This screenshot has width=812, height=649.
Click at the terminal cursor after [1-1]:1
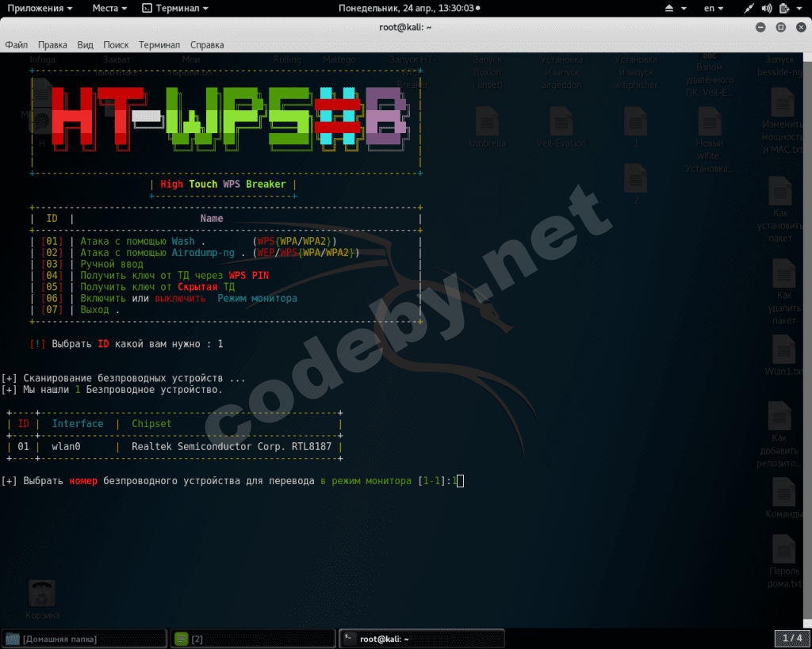461,481
